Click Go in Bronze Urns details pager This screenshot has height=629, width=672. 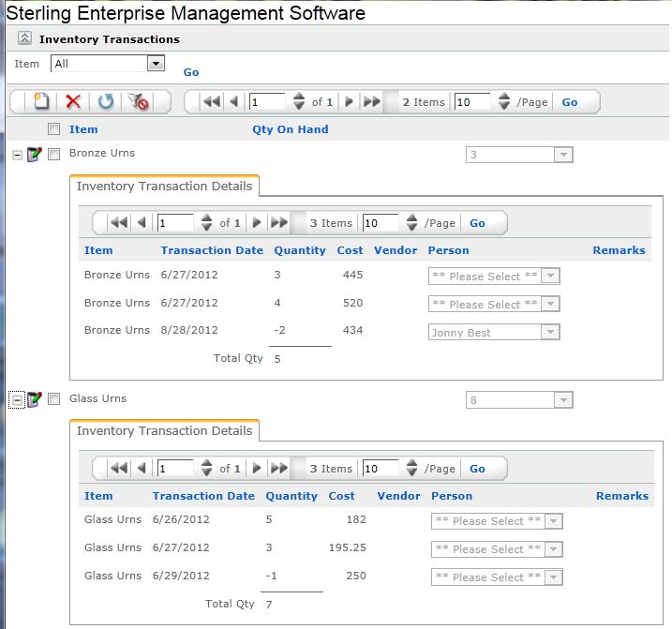[477, 223]
